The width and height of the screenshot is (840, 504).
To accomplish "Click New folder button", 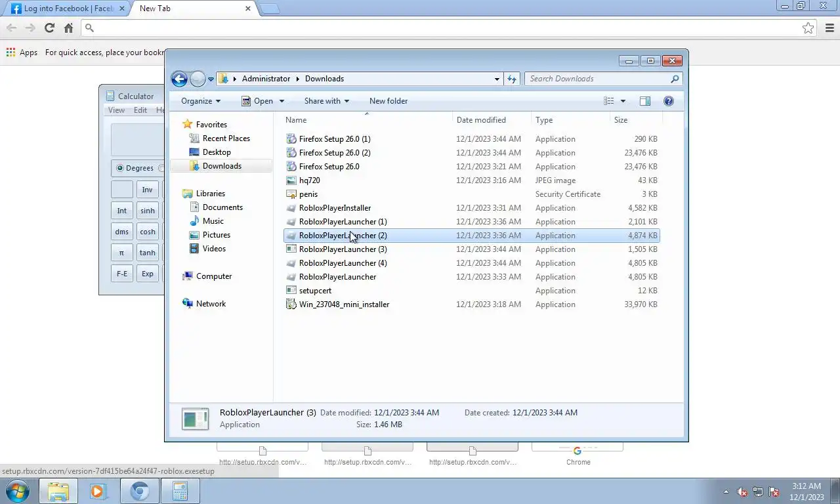I will pos(388,101).
